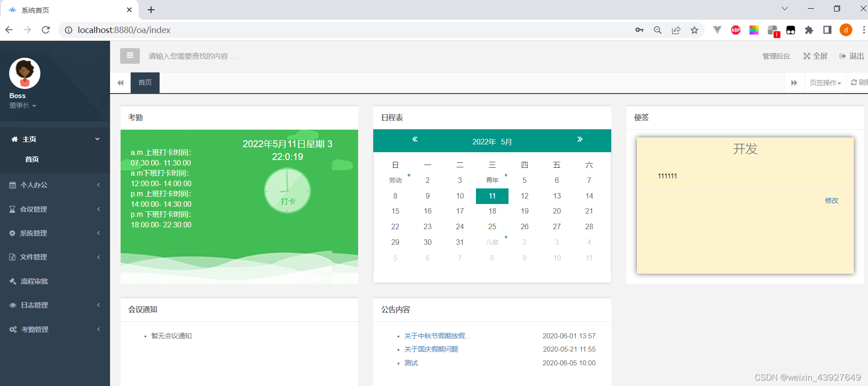The width and height of the screenshot is (868, 386).
Task: Select the 青年 holiday date cell
Action: pos(492,180)
